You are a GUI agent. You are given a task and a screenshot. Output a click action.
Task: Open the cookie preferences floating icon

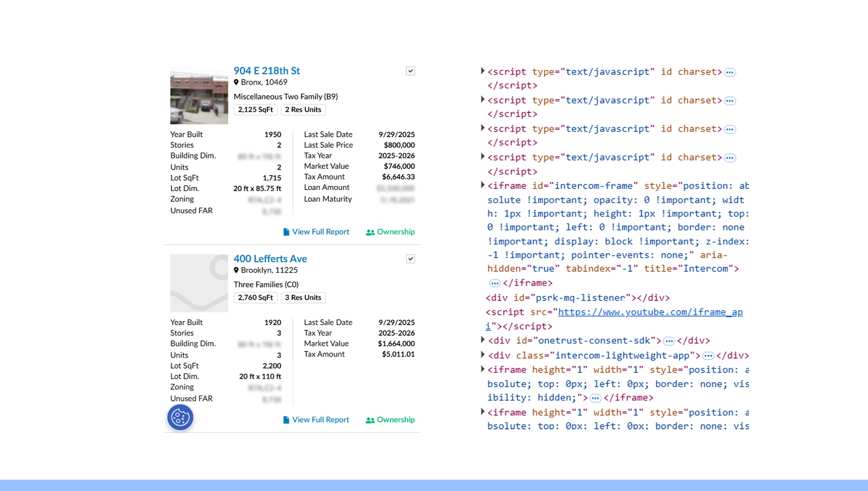[x=180, y=417]
